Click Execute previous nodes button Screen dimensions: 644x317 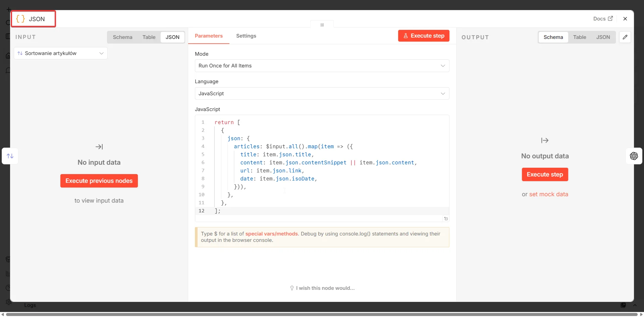point(99,181)
